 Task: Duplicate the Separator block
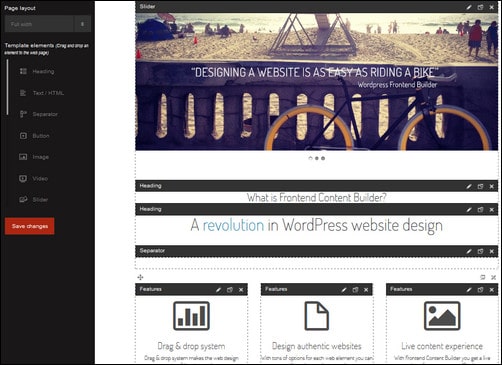(480, 251)
